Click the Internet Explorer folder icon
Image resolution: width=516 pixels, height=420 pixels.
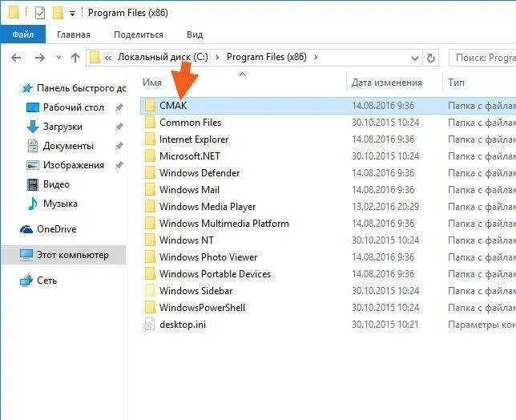tap(150, 139)
